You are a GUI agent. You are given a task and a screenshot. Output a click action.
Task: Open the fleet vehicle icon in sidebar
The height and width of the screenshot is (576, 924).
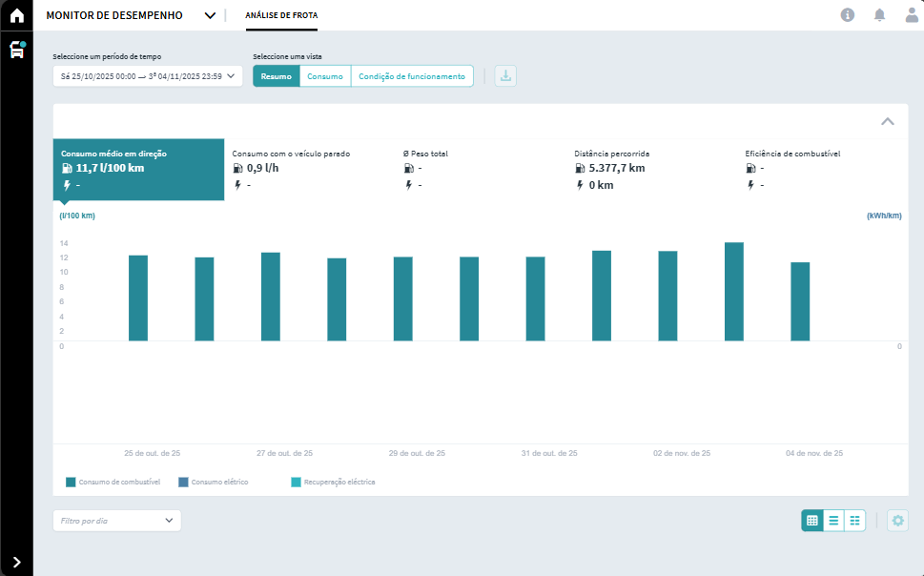pos(16,50)
